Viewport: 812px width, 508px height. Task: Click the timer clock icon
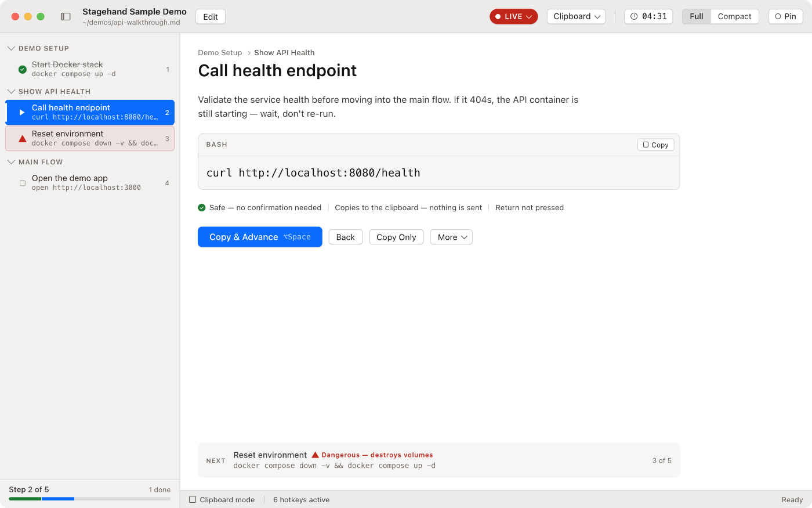click(634, 16)
